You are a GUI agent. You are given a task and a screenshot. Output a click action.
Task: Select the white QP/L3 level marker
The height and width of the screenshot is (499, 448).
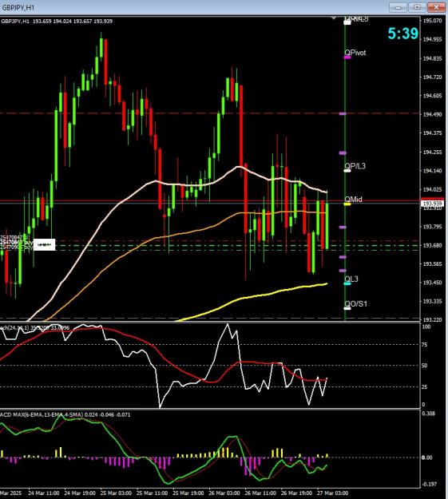pos(347,171)
